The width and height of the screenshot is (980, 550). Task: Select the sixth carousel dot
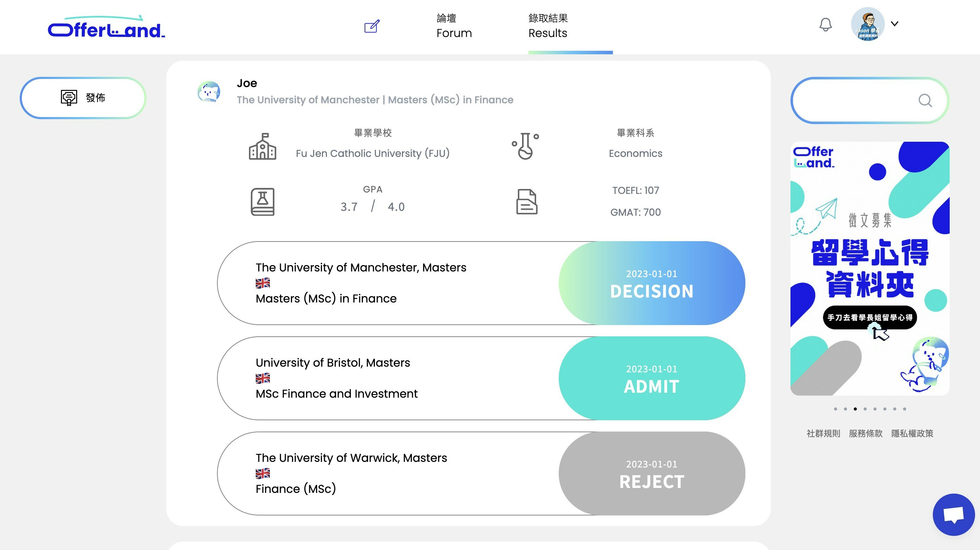coord(885,409)
